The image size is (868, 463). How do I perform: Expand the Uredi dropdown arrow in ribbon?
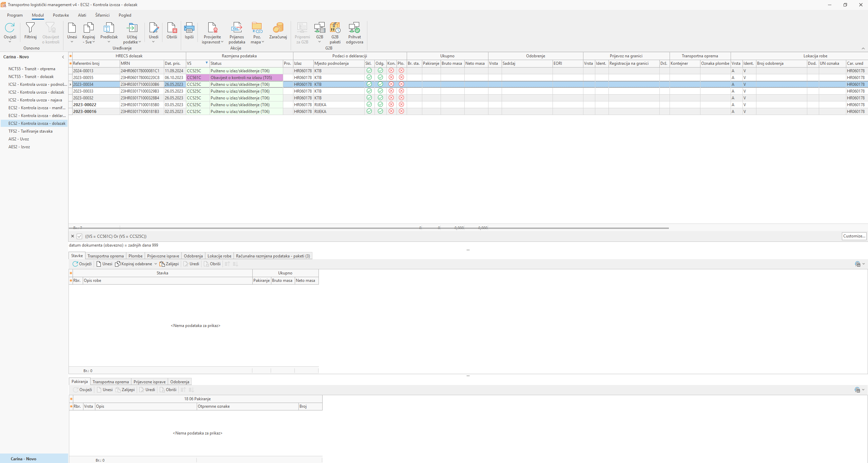tap(153, 42)
